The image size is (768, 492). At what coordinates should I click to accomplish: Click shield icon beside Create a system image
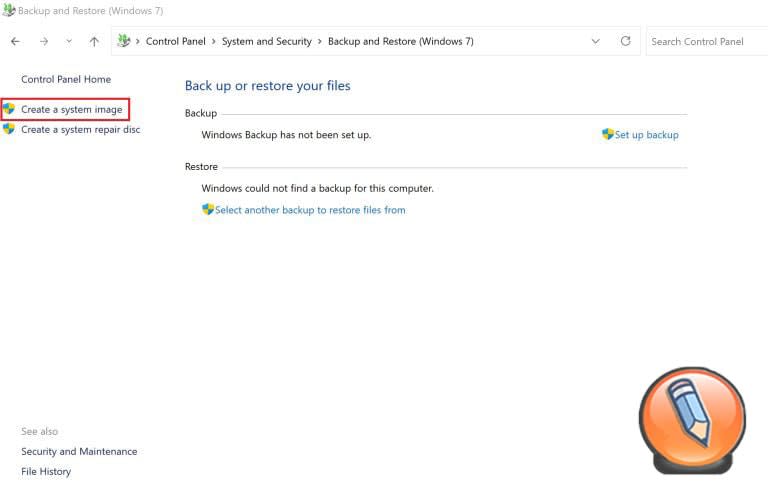9,109
